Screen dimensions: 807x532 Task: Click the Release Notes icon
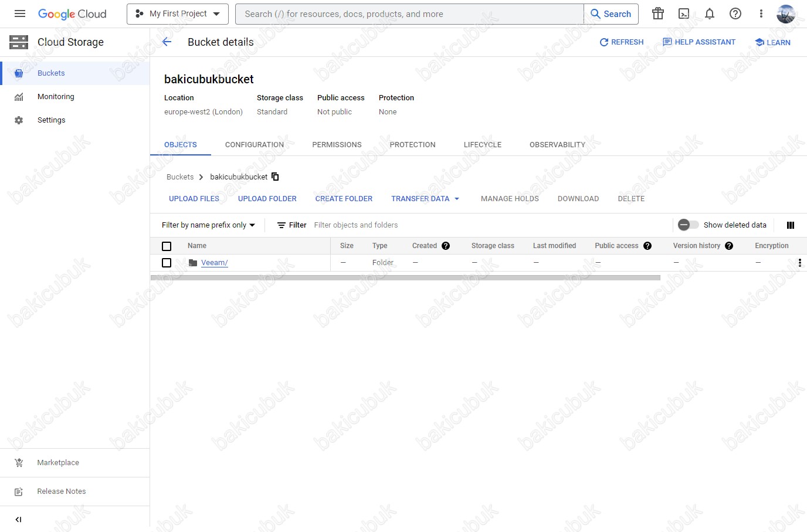19,492
